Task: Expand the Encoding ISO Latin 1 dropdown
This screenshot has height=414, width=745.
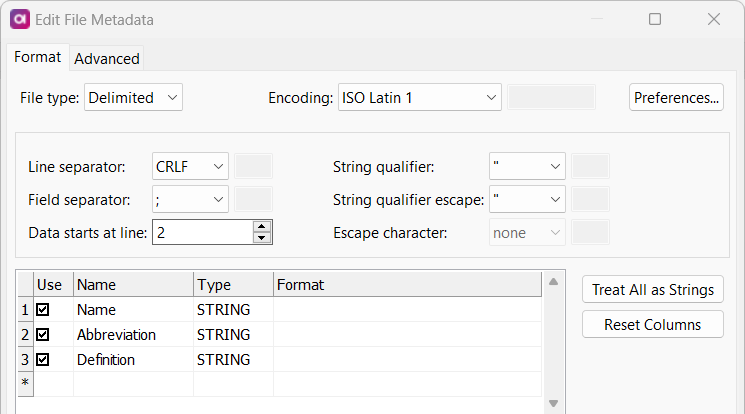Action: [x=419, y=97]
